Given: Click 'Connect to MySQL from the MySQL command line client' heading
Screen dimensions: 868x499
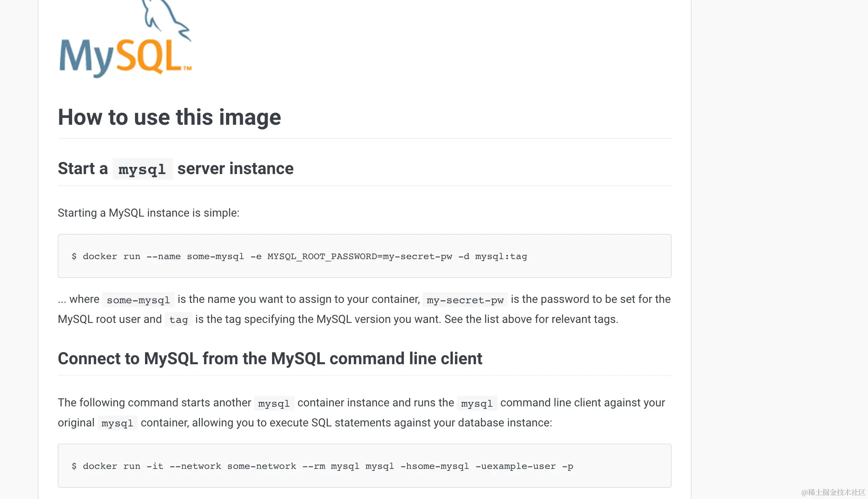Looking at the screenshot, I should (x=270, y=358).
